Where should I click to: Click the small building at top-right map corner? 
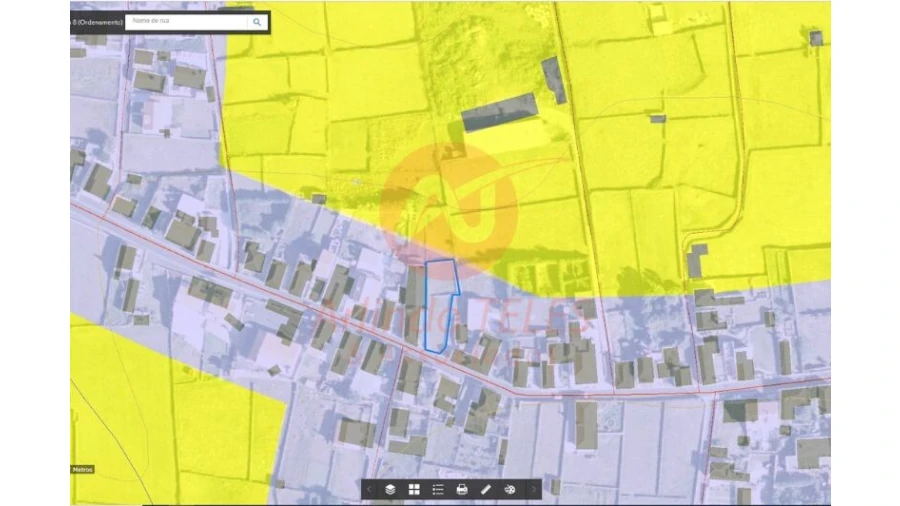click(x=816, y=38)
